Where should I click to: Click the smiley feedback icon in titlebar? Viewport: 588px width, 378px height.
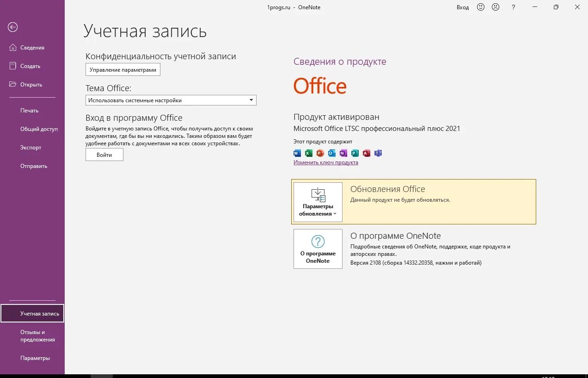480,7
